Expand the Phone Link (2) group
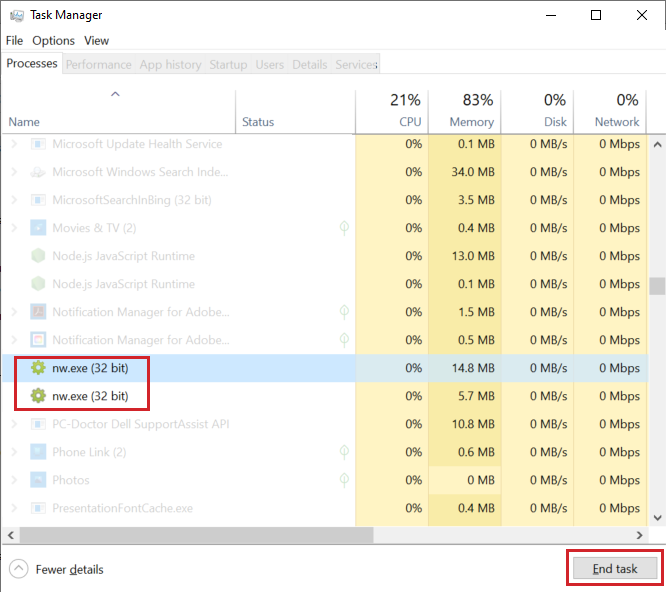Viewport: 666px width, 592px height. tap(14, 452)
